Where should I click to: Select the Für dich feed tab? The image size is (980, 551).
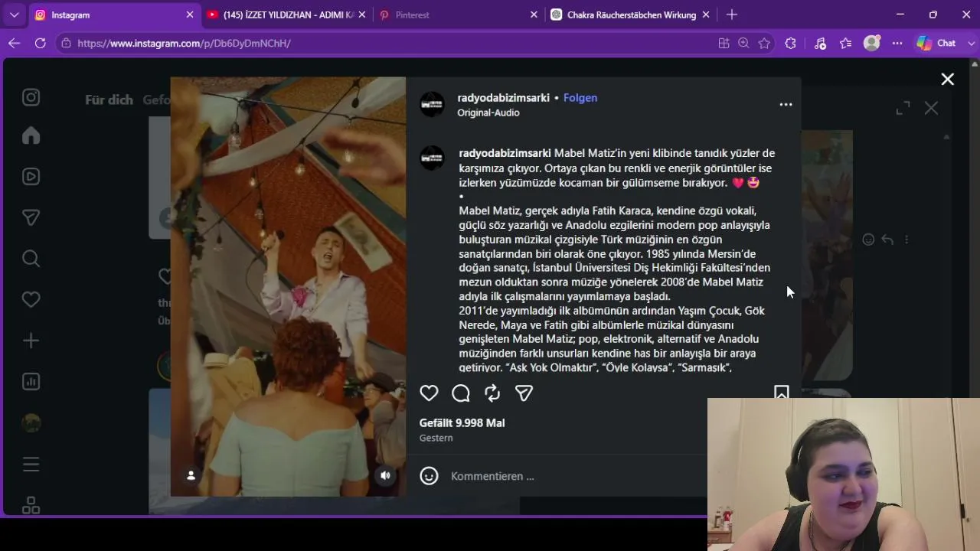pyautogui.click(x=109, y=99)
